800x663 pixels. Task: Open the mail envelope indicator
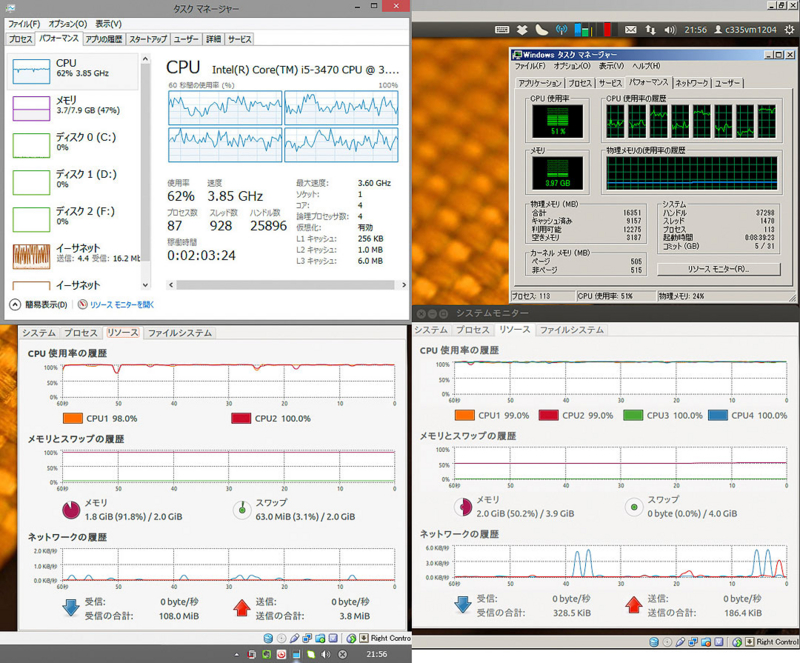[631, 30]
